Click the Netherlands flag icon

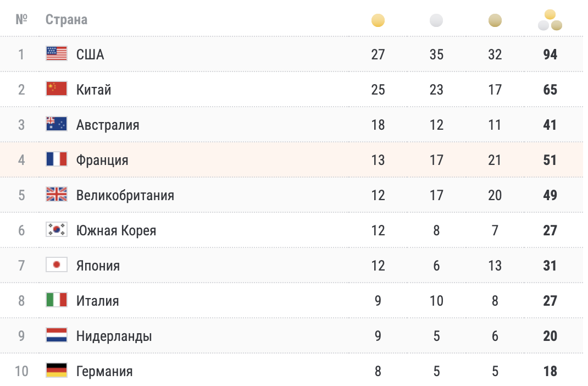(x=57, y=335)
